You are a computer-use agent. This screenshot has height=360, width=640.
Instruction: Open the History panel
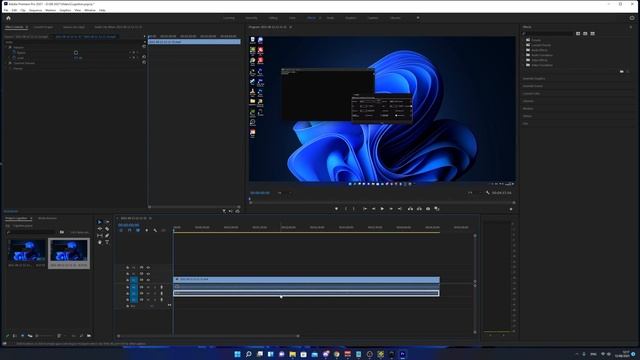point(527,116)
